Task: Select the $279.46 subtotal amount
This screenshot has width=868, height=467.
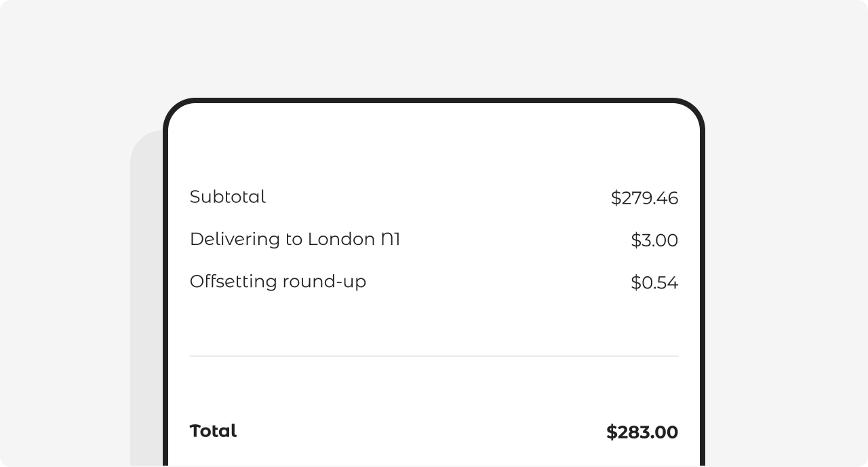Action: [x=644, y=198]
